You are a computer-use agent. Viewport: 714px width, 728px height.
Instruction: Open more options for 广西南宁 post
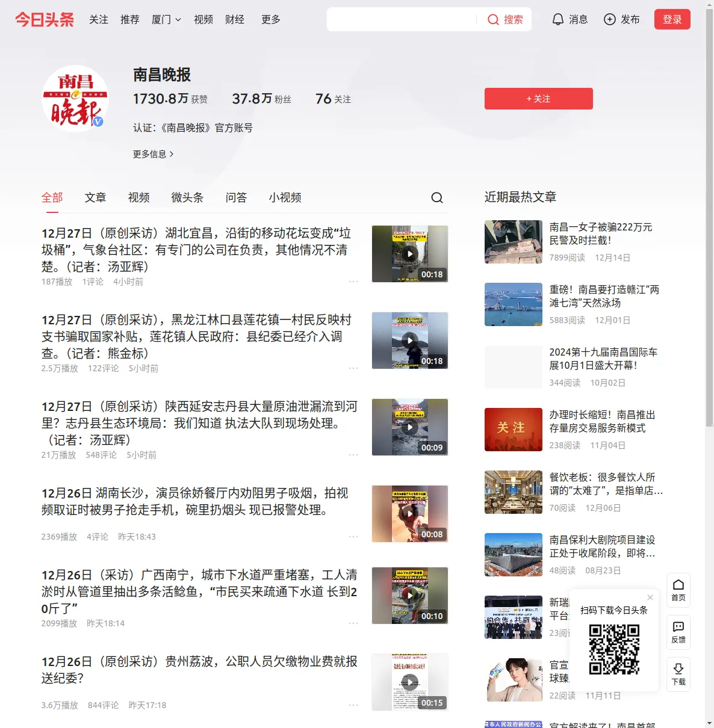click(x=353, y=623)
